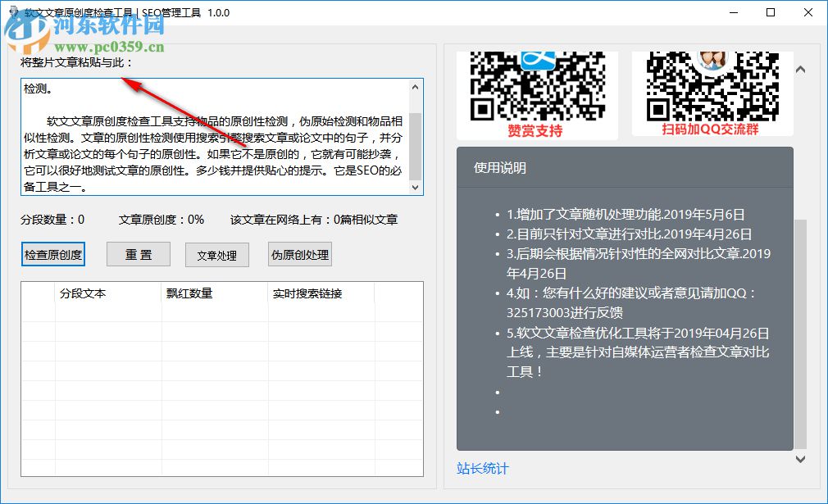Viewport: 828px width, 504px height.
Task: Select the 分段文本 column header
Action: pyautogui.click(x=108, y=293)
